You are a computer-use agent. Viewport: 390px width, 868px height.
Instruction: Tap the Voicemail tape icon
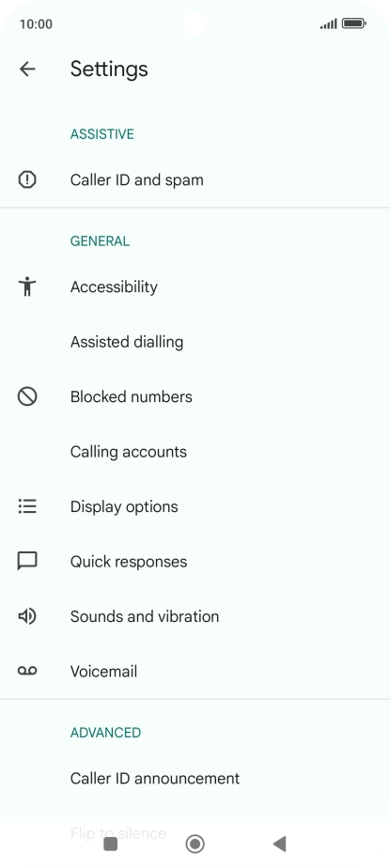[27, 671]
